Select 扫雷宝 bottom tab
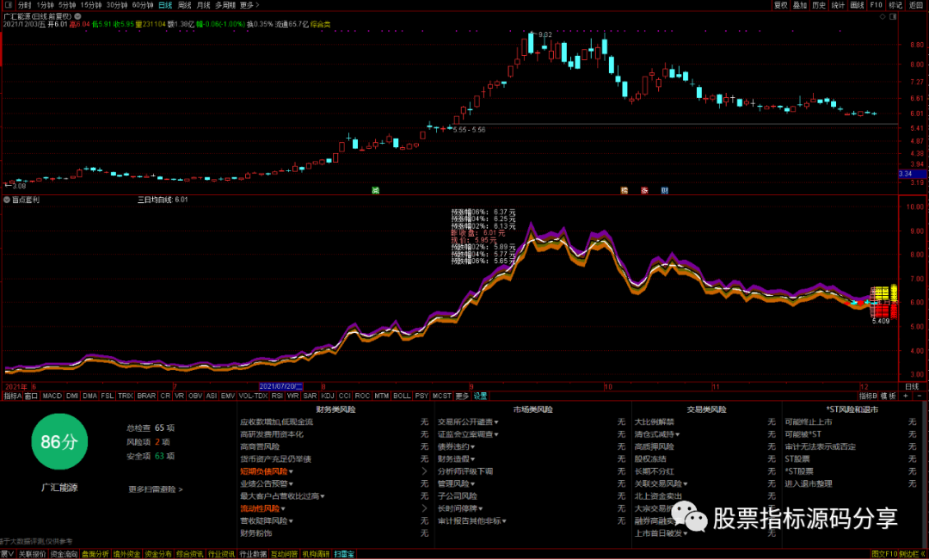 (343, 555)
